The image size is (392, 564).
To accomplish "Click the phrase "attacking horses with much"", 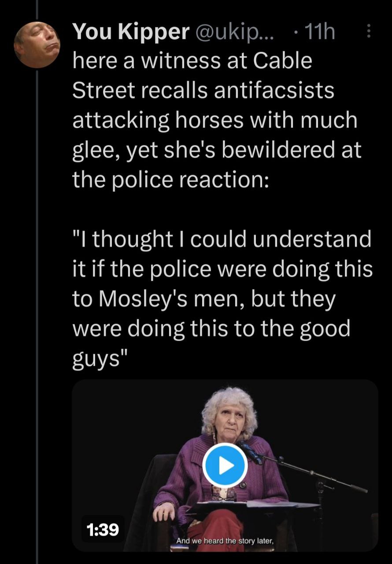I will [x=214, y=120].
